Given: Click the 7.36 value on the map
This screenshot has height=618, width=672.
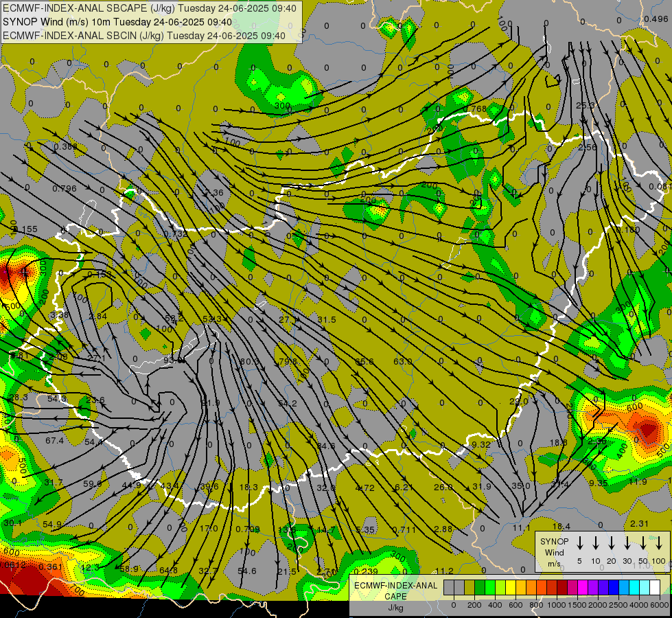Looking at the screenshot, I should click(214, 192).
